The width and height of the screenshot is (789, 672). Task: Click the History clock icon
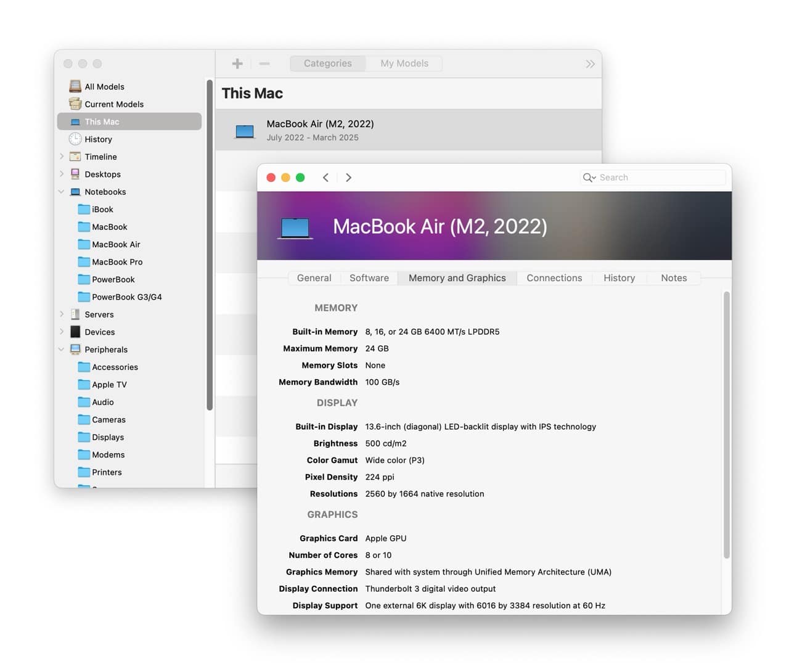[75, 139]
